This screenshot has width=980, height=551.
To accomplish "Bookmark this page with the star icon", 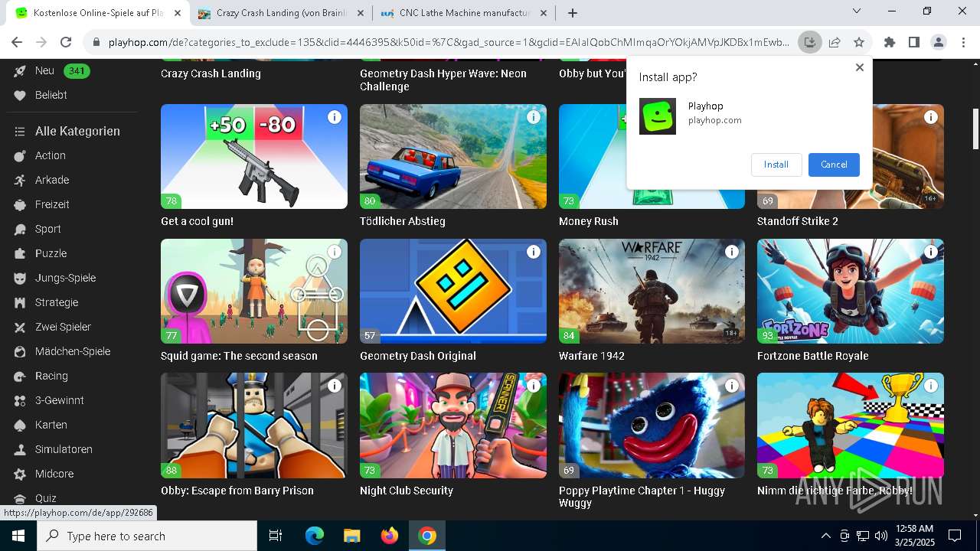I will click(x=859, y=42).
